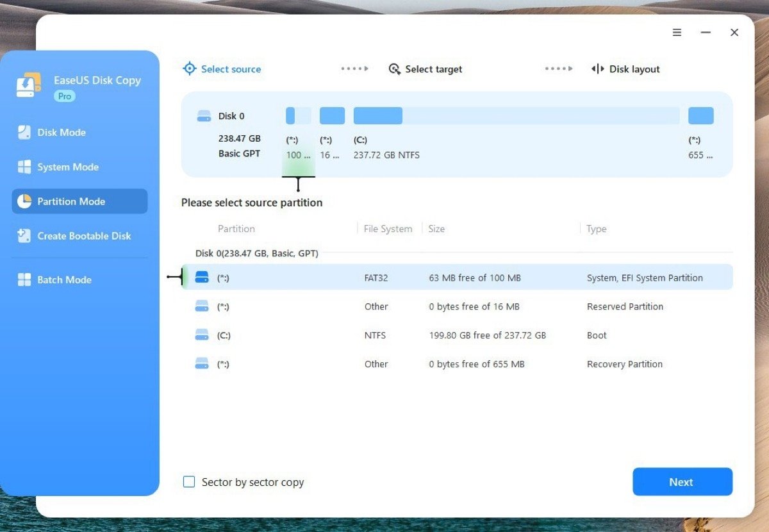Click the '237.72 GB NTFS' label in disk map
769x532 pixels.
pos(386,155)
